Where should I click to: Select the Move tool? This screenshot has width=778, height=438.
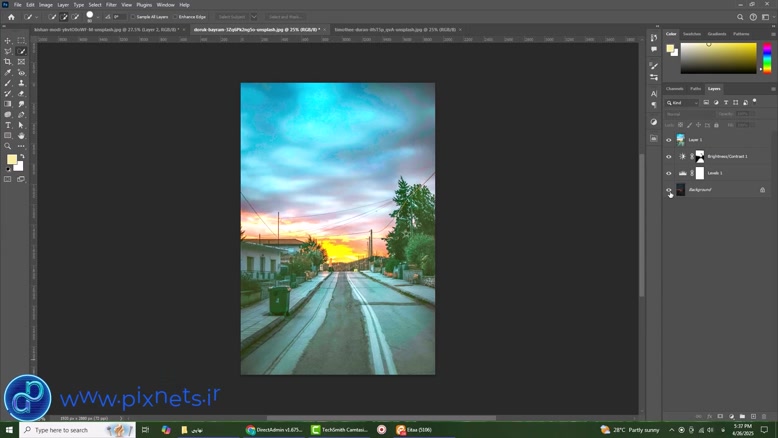[7, 41]
